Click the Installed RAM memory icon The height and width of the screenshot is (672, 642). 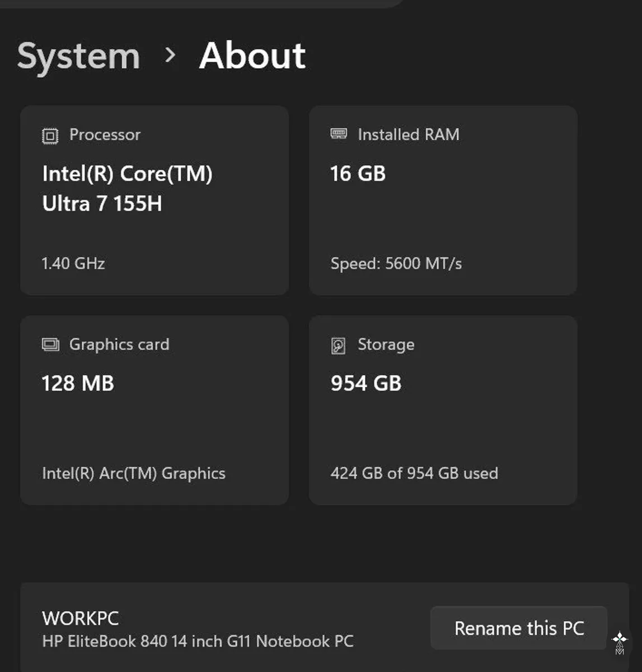point(339,134)
